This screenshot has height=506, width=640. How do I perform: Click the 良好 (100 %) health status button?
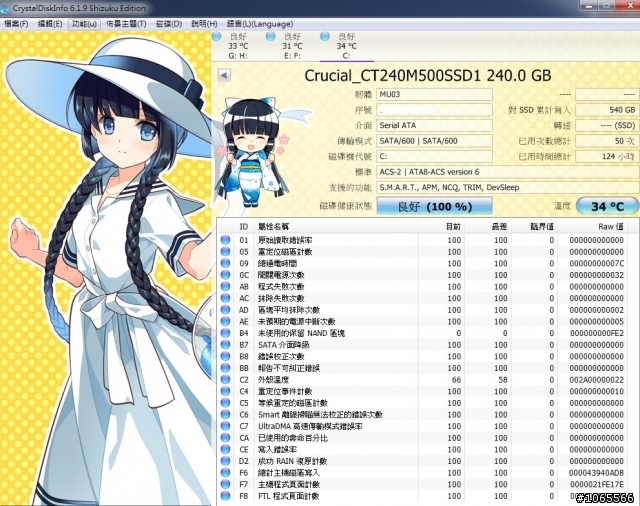pyautogui.click(x=434, y=206)
